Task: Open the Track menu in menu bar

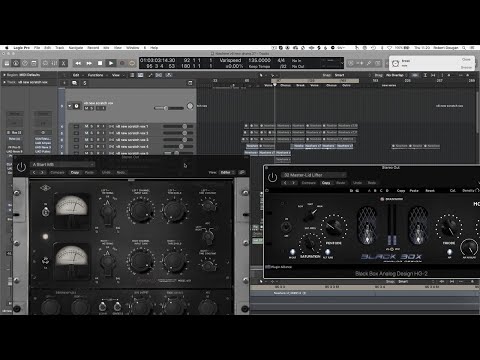Action: click(x=59, y=48)
